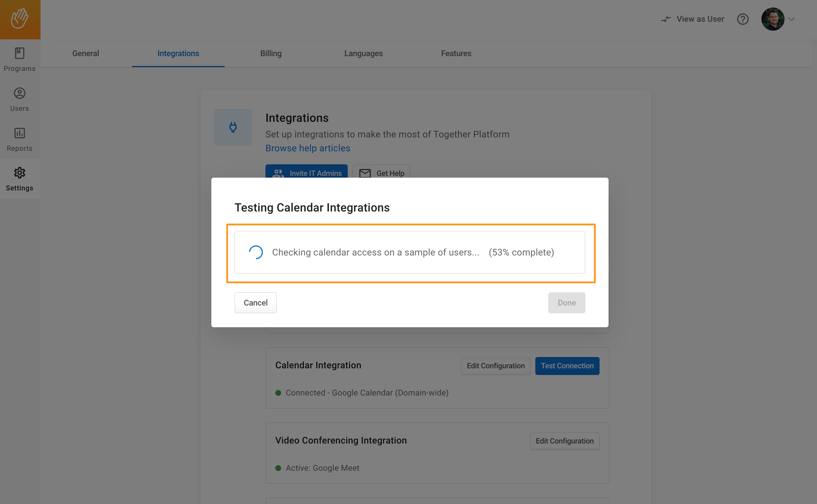
Task: Expand the account dropdown chevron
Action: point(792,19)
